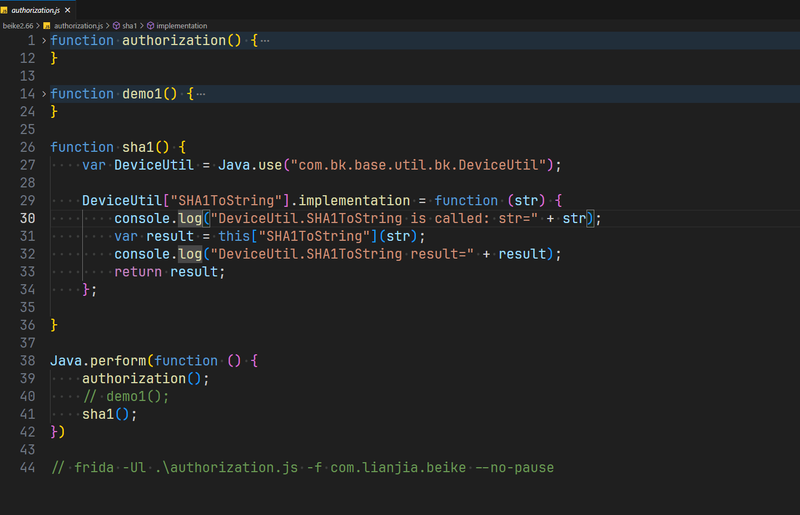Click the this keyword on line 31
The image size is (800, 515).
point(234,236)
